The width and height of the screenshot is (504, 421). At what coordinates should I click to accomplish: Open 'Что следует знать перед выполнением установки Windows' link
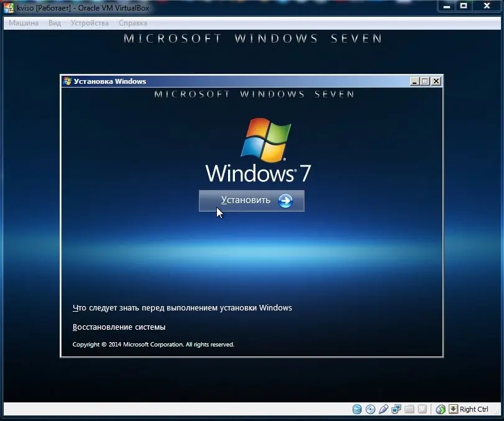182,307
